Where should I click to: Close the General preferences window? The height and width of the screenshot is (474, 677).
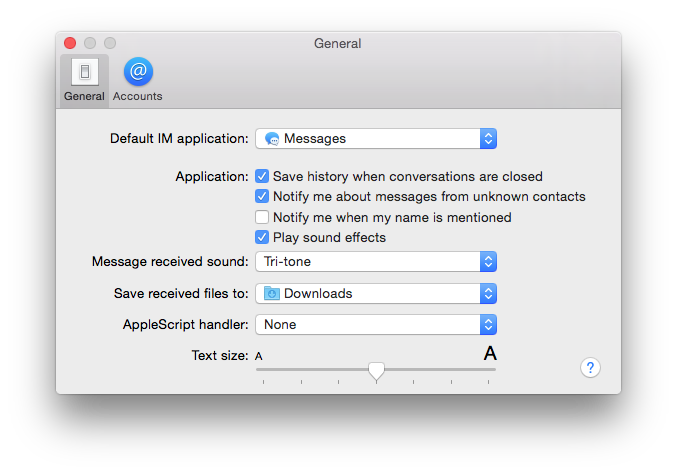[x=70, y=43]
